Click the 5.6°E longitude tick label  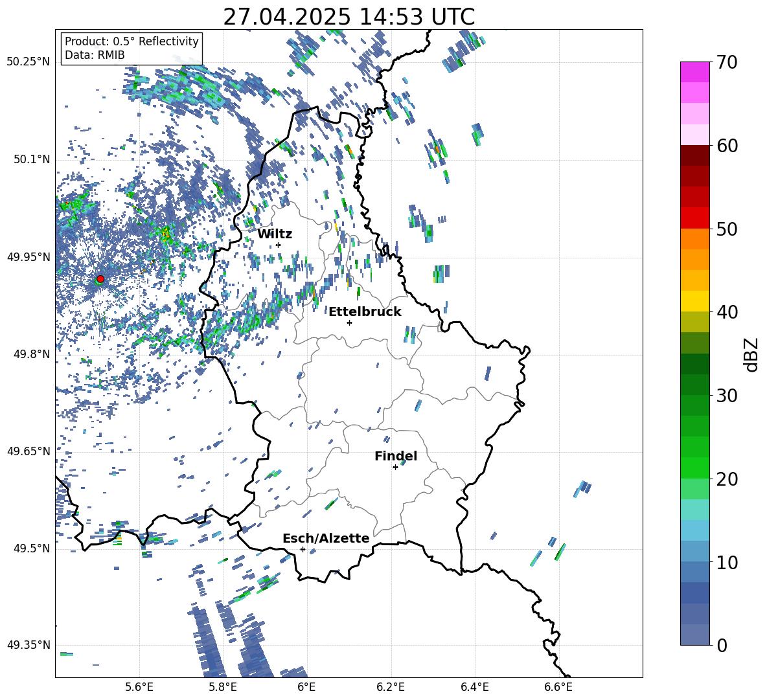coord(139,688)
